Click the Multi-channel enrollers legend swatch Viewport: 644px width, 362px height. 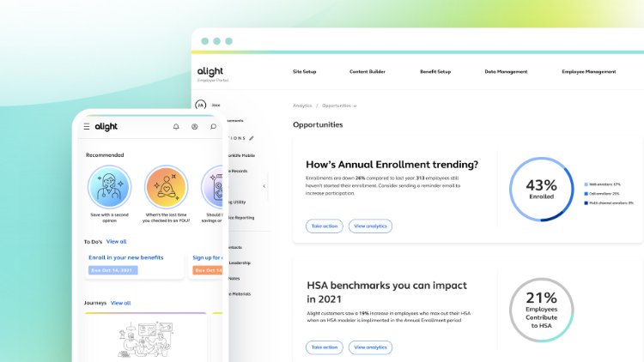coord(586,203)
